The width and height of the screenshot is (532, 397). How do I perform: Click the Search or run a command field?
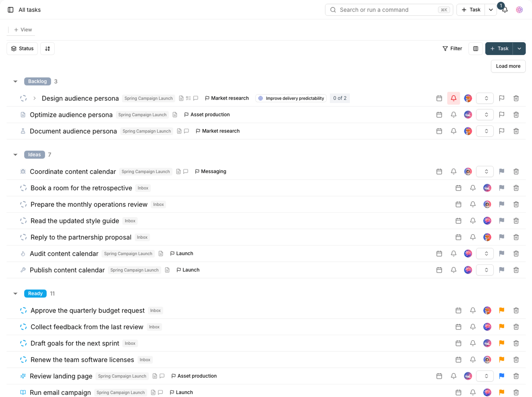(389, 10)
